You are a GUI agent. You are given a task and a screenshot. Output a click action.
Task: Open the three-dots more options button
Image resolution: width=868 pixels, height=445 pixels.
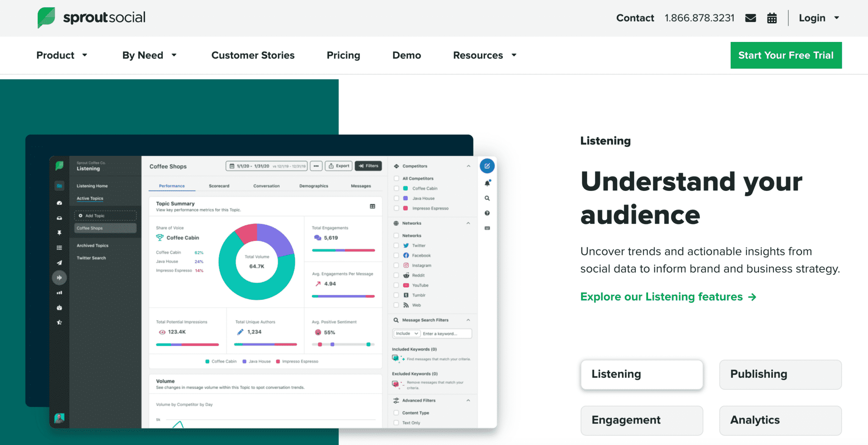316,166
